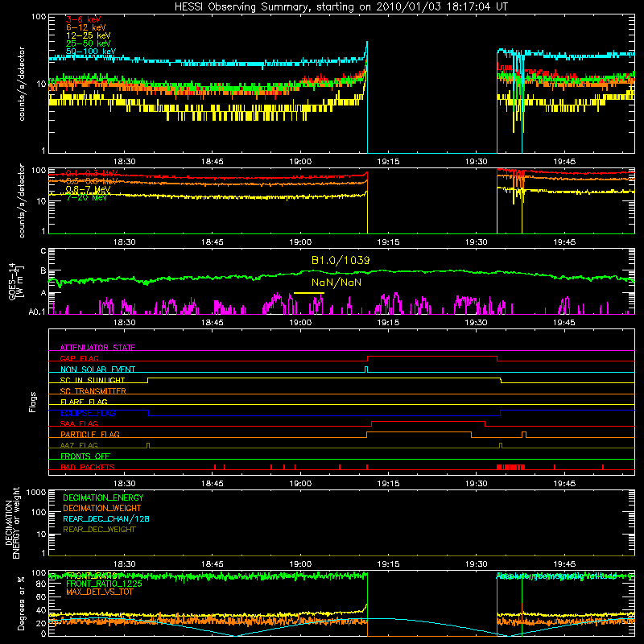Select the SC_TRANSMITTER flag label

pyautogui.click(x=93, y=390)
